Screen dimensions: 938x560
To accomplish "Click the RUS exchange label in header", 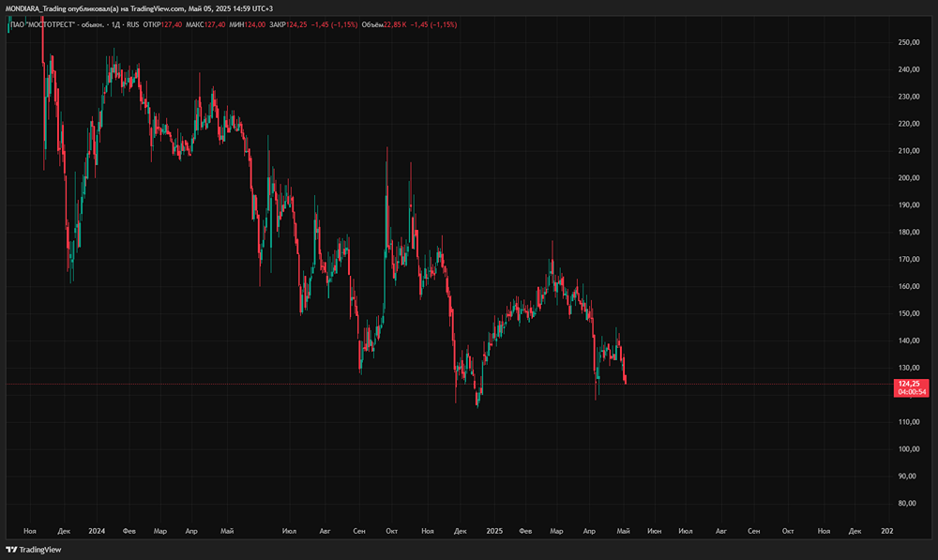I will (133, 24).
